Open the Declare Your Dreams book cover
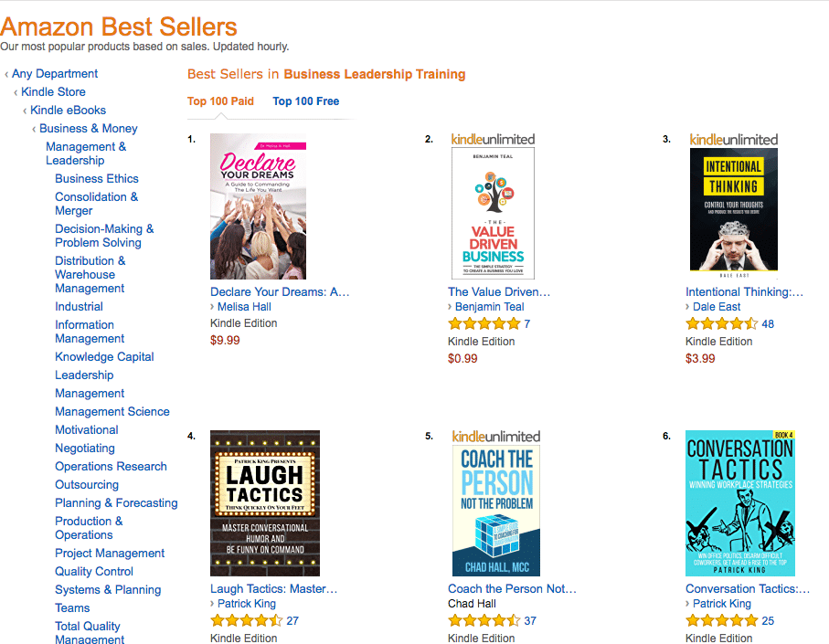Screen dimensions: 829x644 (258, 206)
